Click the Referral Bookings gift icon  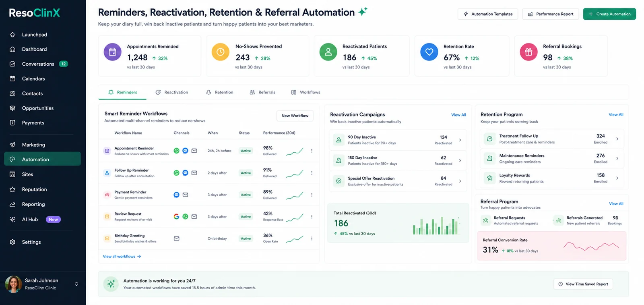pyautogui.click(x=529, y=52)
